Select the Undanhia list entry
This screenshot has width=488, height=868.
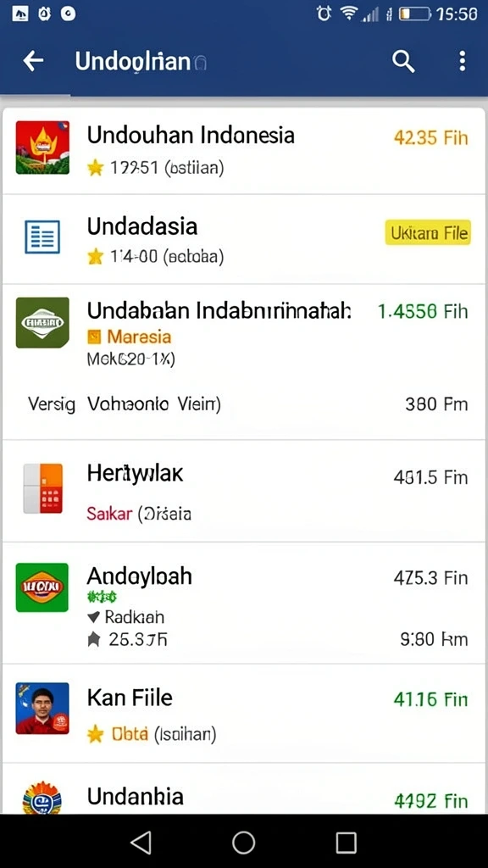[244, 789]
